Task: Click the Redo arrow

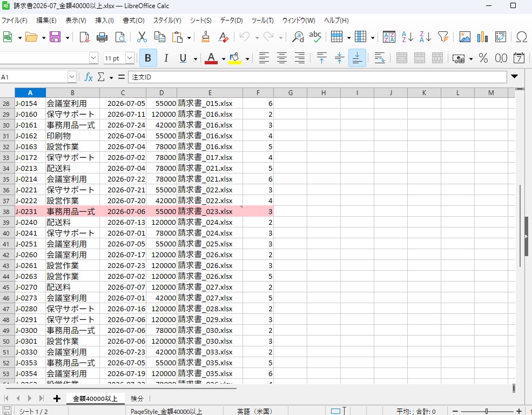Action: click(268, 37)
